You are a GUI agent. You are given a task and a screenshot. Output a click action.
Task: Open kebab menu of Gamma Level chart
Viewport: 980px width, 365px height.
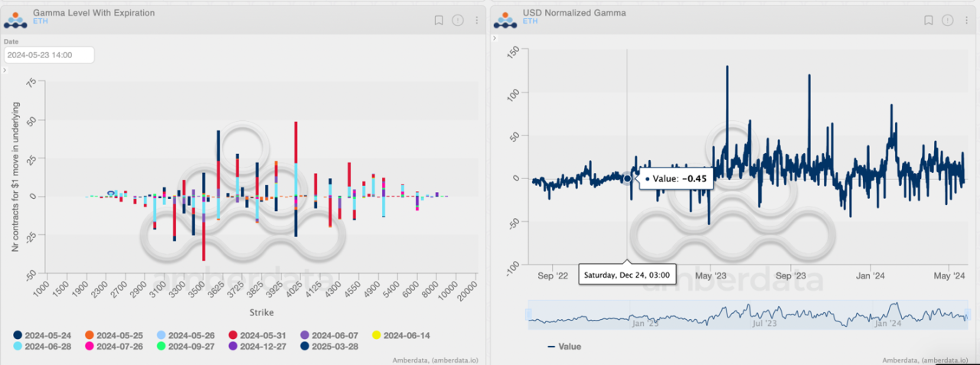tap(477, 21)
